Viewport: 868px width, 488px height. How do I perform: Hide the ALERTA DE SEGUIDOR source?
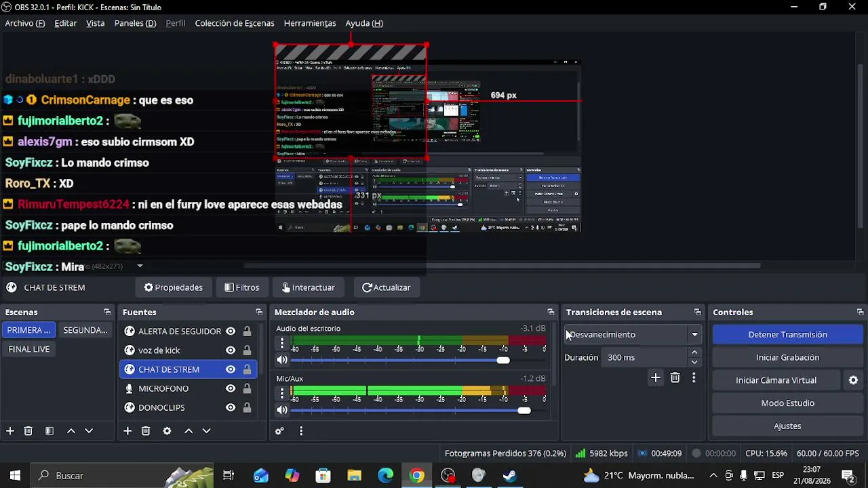[231, 331]
